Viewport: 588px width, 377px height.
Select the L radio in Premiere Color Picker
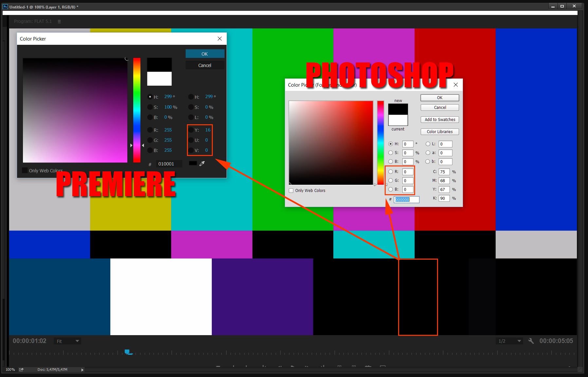click(191, 117)
